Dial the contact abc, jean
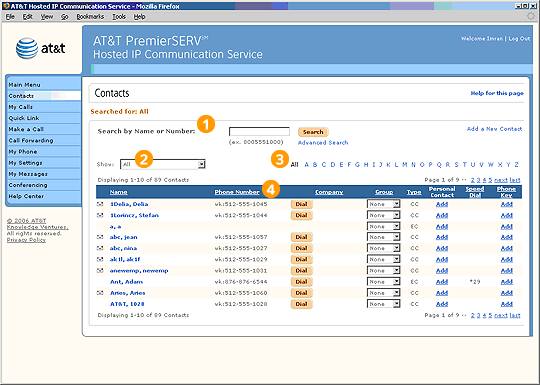The height and width of the screenshot is (385, 540). tap(301, 237)
